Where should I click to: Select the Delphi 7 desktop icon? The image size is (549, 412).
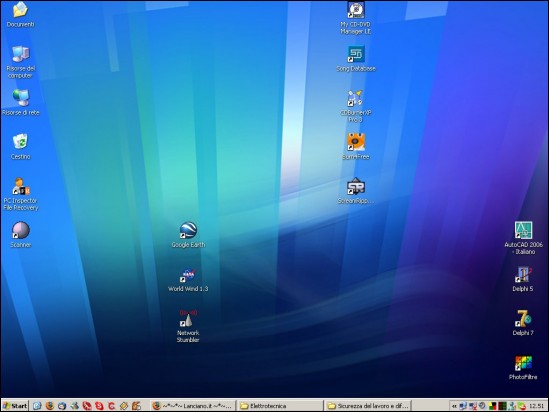(x=523, y=323)
